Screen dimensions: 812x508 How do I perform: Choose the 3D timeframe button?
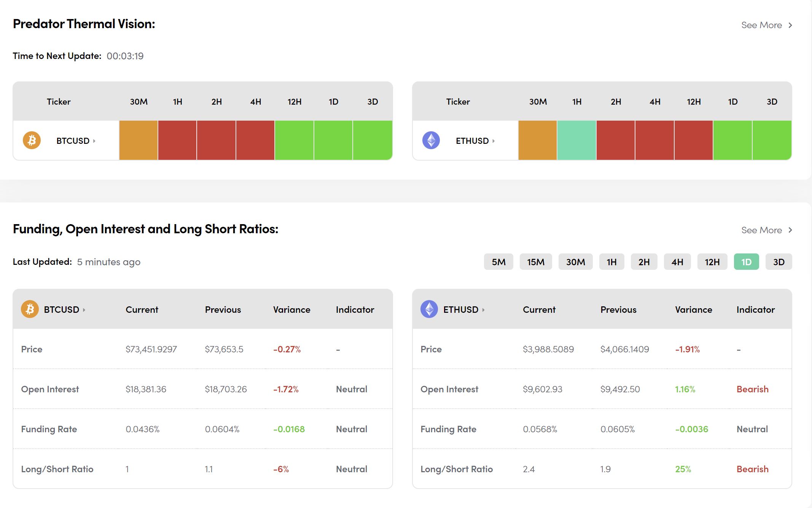pyautogui.click(x=779, y=262)
